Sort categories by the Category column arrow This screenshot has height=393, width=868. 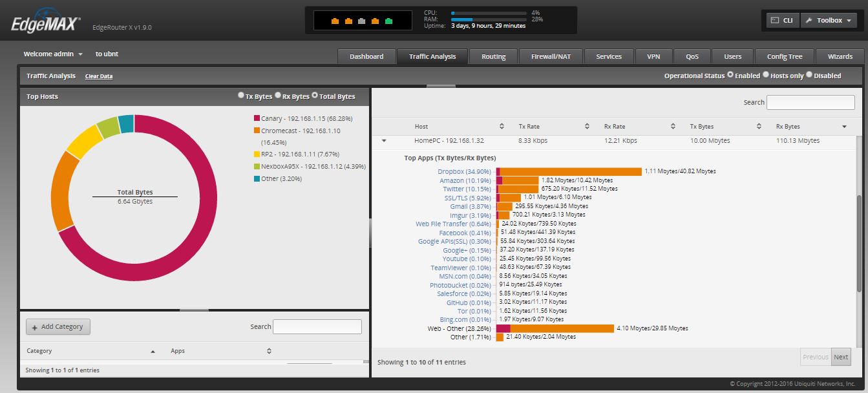point(153,351)
